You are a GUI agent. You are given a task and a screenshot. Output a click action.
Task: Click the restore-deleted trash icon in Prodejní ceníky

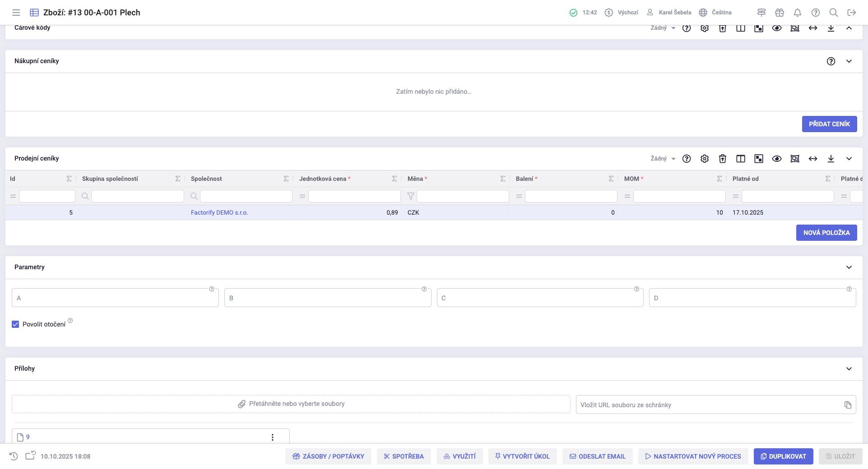click(723, 159)
